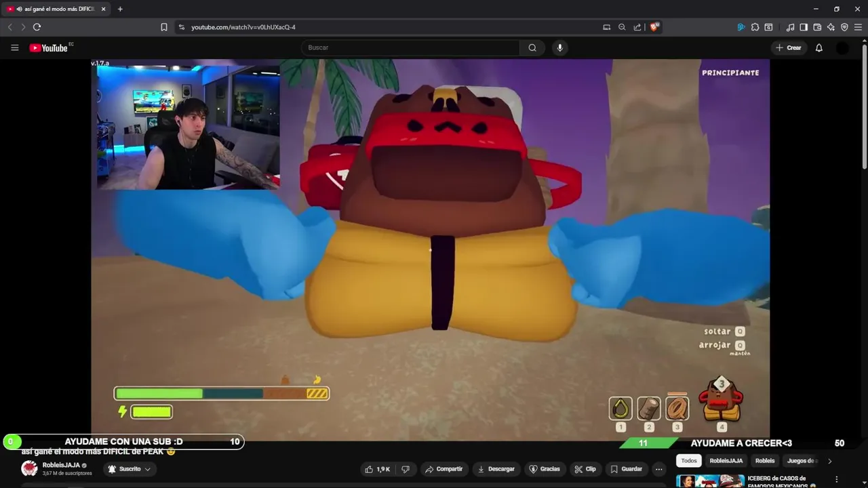Open the RobleisJAJA channel name link
Screen dimensions: 868x488
(61, 466)
